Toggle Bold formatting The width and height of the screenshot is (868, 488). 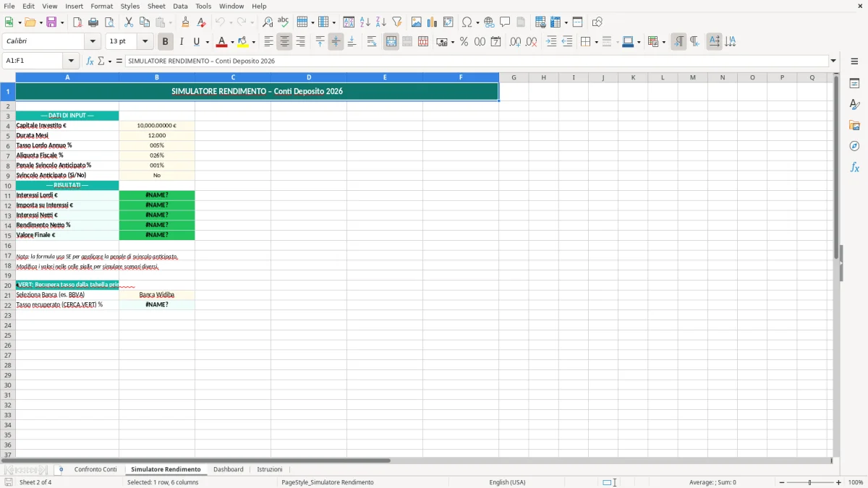tap(166, 42)
